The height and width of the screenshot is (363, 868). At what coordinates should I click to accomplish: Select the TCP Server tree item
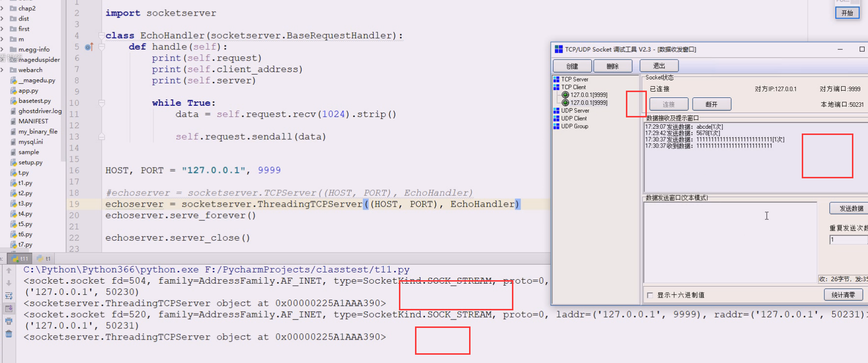(575, 79)
